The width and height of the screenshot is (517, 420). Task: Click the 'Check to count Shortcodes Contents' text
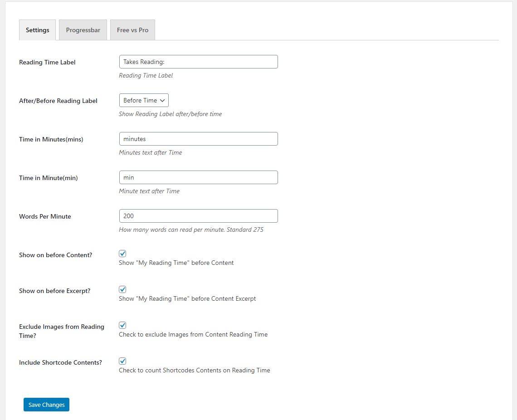195,370
